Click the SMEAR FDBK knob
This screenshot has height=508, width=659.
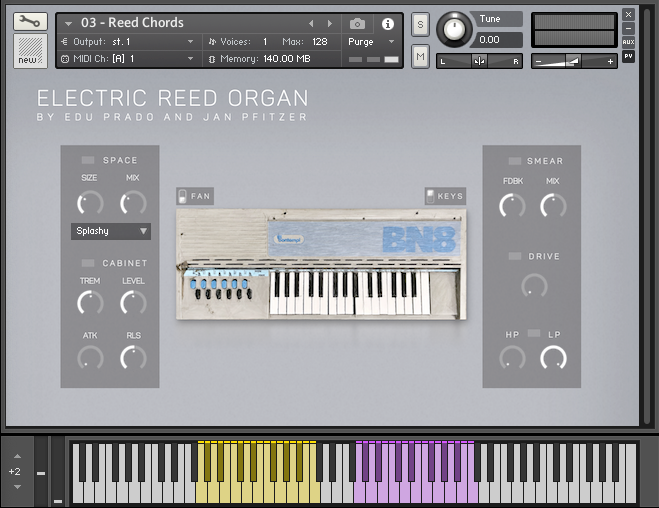pyautogui.click(x=512, y=206)
